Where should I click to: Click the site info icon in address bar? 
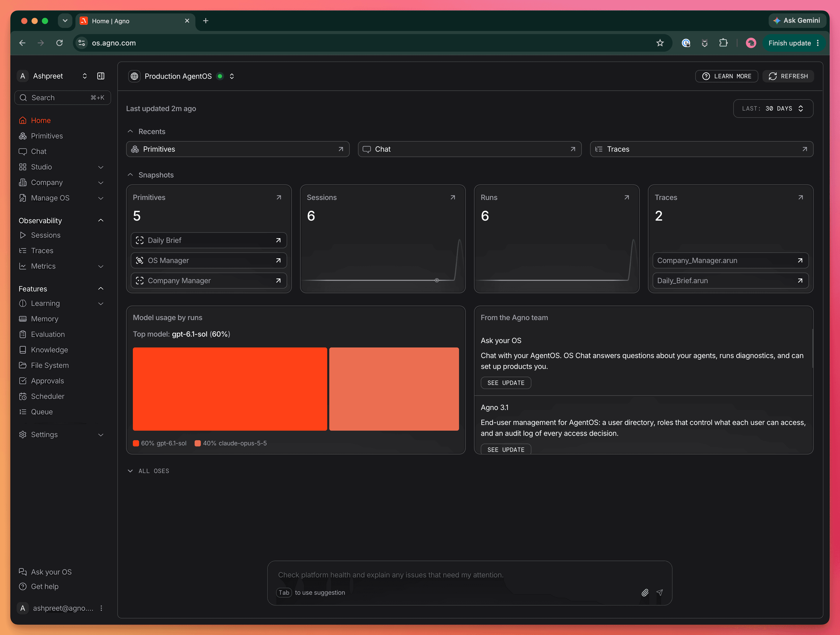click(x=82, y=43)
